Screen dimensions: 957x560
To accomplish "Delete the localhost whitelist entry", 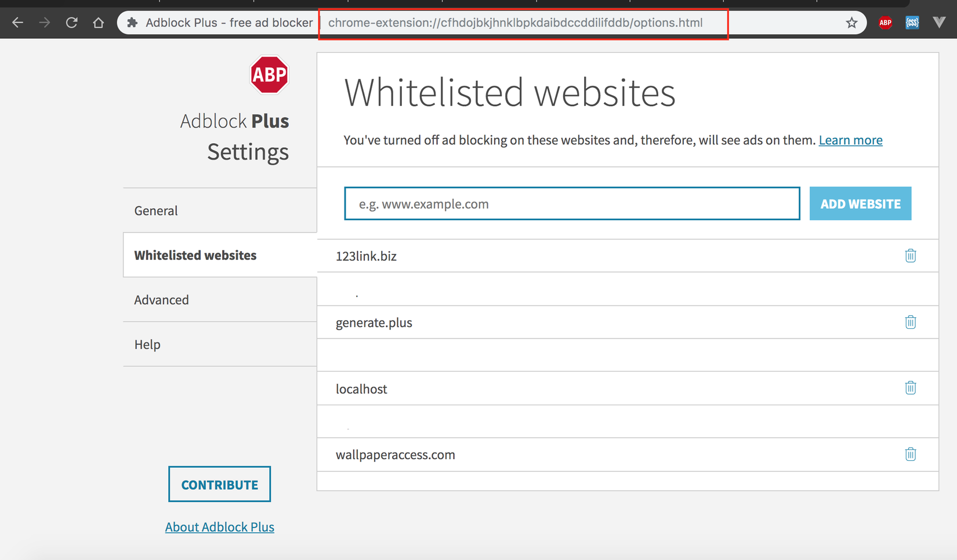I will 910,388.
